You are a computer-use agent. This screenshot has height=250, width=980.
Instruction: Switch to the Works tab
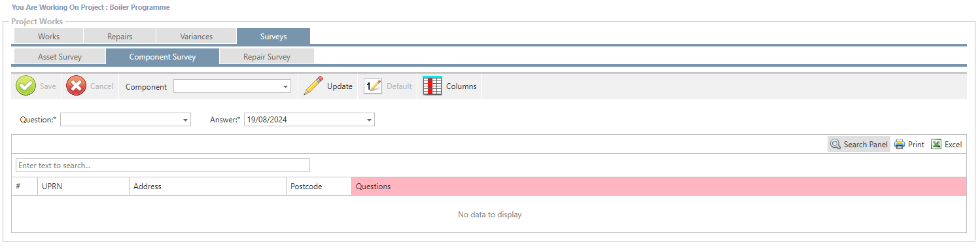[48, 36]
